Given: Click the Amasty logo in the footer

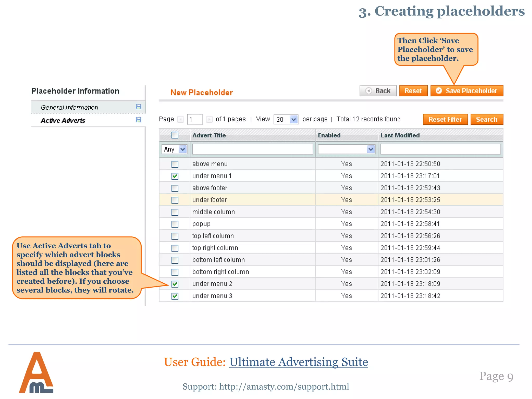Looking at the screenshot, I should (x=36, y=373).
